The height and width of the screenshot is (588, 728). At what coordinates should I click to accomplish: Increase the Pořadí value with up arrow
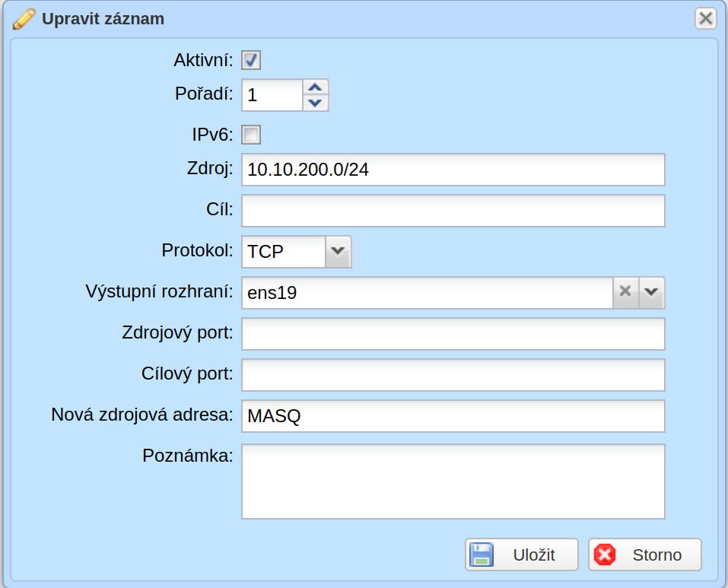coord(315,87)
